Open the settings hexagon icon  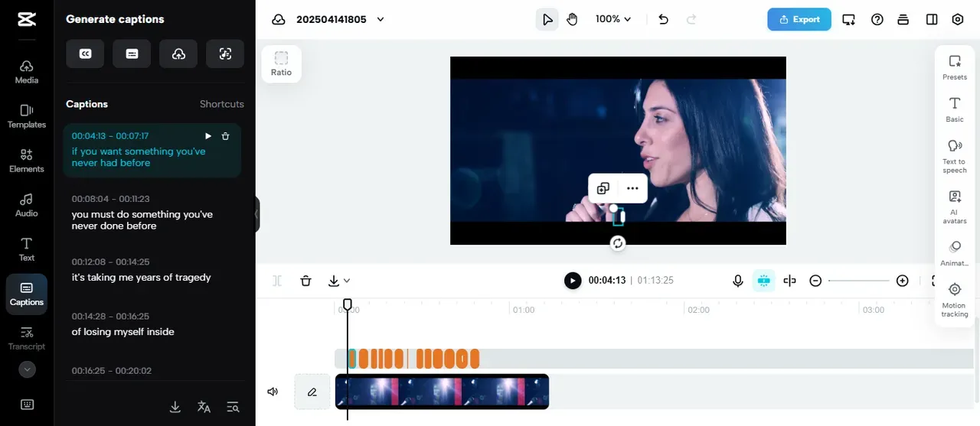[958, 19]
